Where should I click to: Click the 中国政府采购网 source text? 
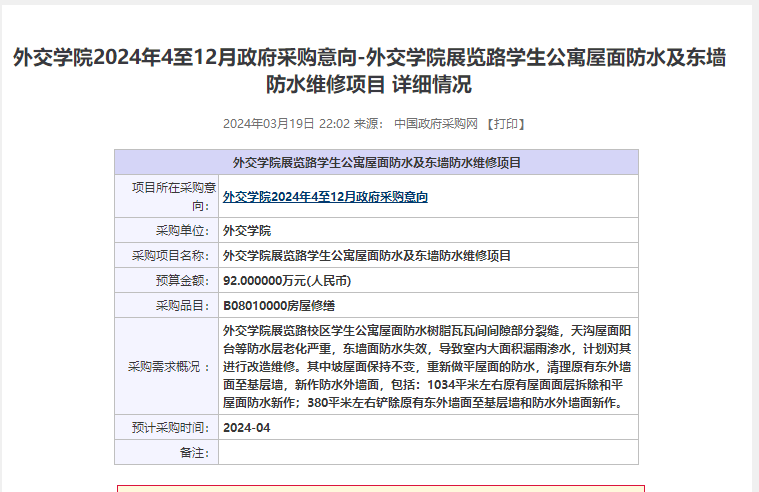436,124
